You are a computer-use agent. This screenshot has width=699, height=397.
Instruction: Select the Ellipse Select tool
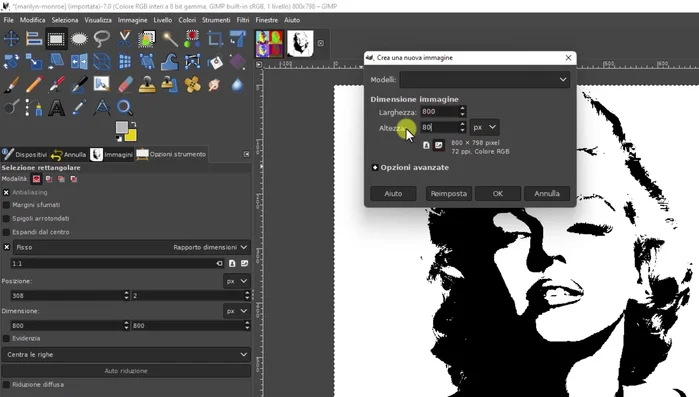point(79,39)
